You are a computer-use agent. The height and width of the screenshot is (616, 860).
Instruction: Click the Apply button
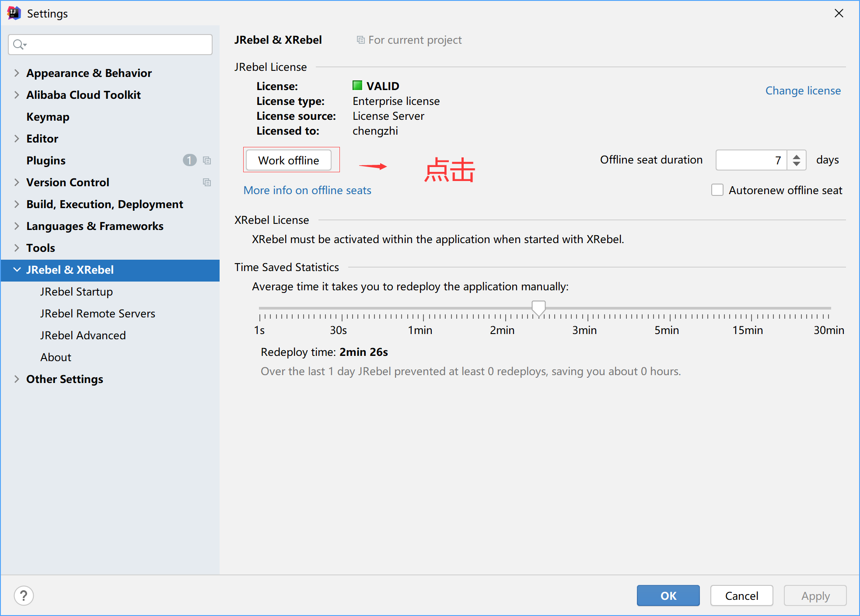pos(815,595)
